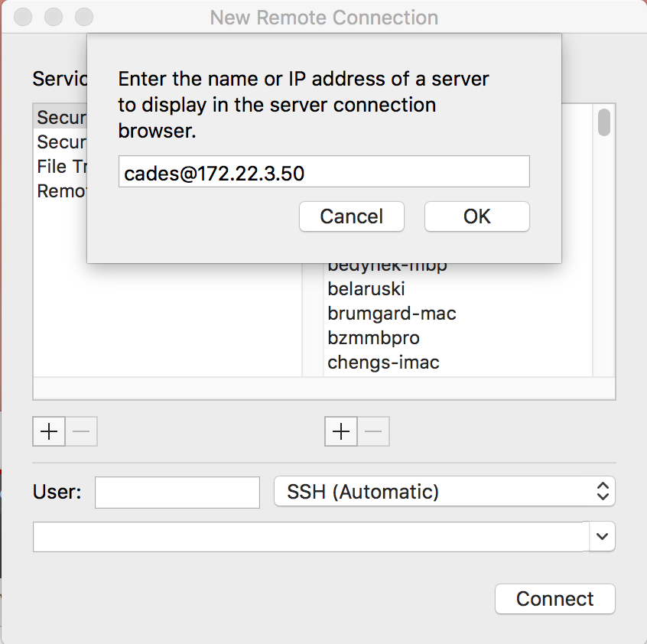Select chengs-imac from the server list
Image resolution: width=647 pixels, height=644 pixels.
coord(383,363)
